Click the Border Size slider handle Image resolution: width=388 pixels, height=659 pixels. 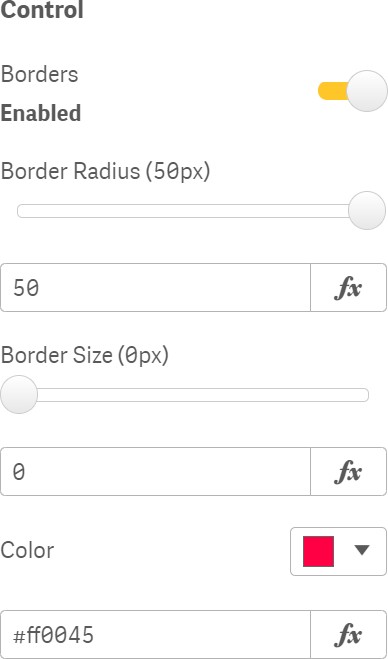pos(19,395)
